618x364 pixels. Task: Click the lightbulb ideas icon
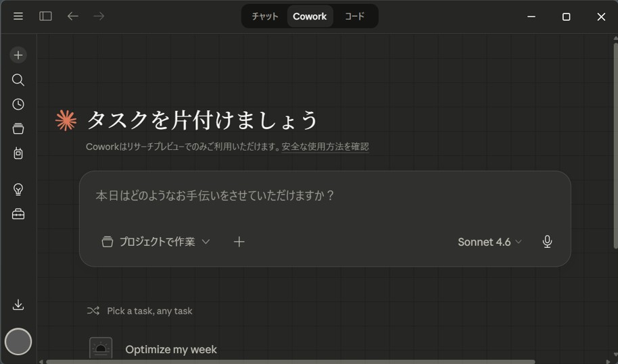[18, 189]
